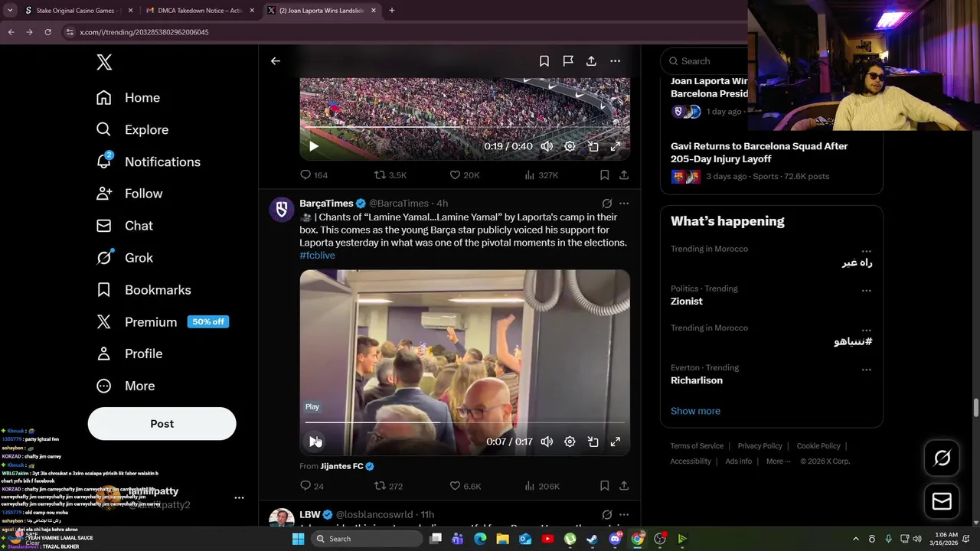
Task: Open options for Zionist trend
Action: pos(866,291)
